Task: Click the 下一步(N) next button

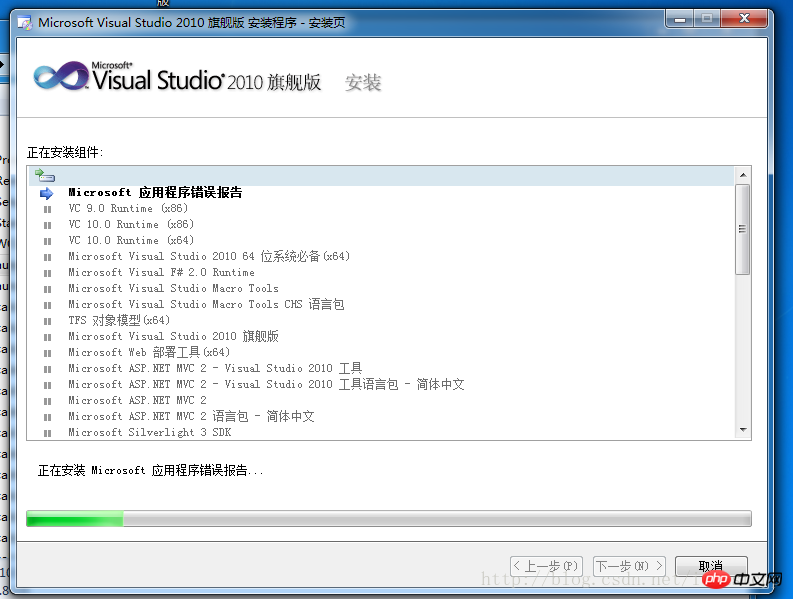Action: [629, 566]
